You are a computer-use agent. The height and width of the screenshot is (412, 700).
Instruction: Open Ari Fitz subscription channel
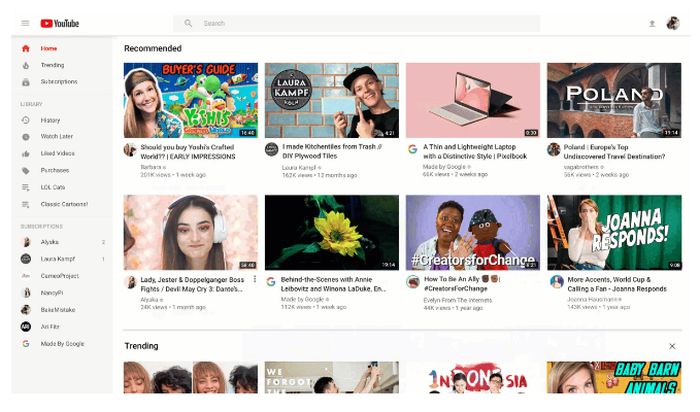tap(62, 327)
